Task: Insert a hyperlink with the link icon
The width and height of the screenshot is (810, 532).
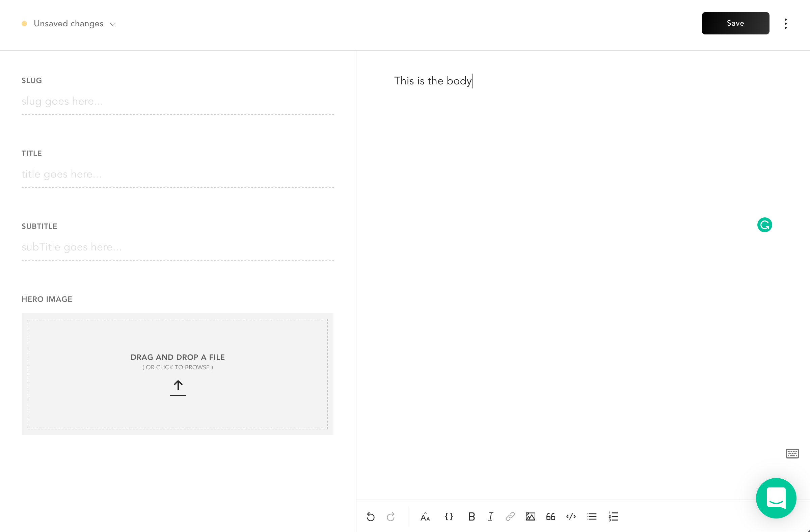Action: (x=510, y=516)
